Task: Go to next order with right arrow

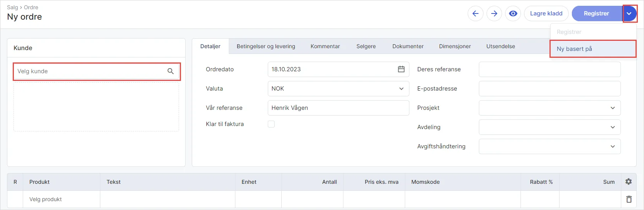Action: pyautogui.click(x=494, y=13)
